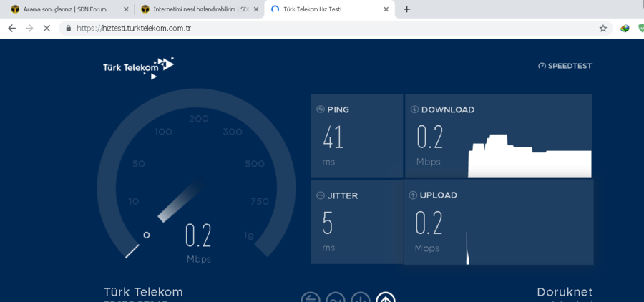View site security lock information
644x302 pixels.
click(68, 29)
